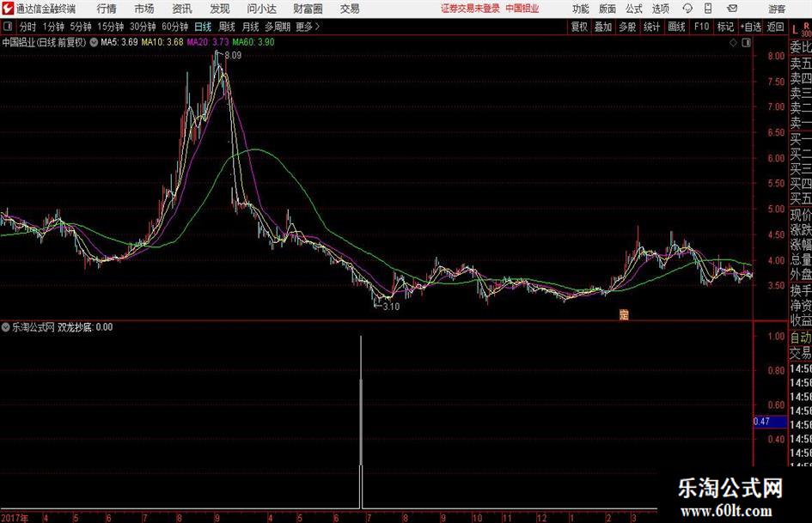
Task: Click the 画线 drawing tool button
Action: 676,27
